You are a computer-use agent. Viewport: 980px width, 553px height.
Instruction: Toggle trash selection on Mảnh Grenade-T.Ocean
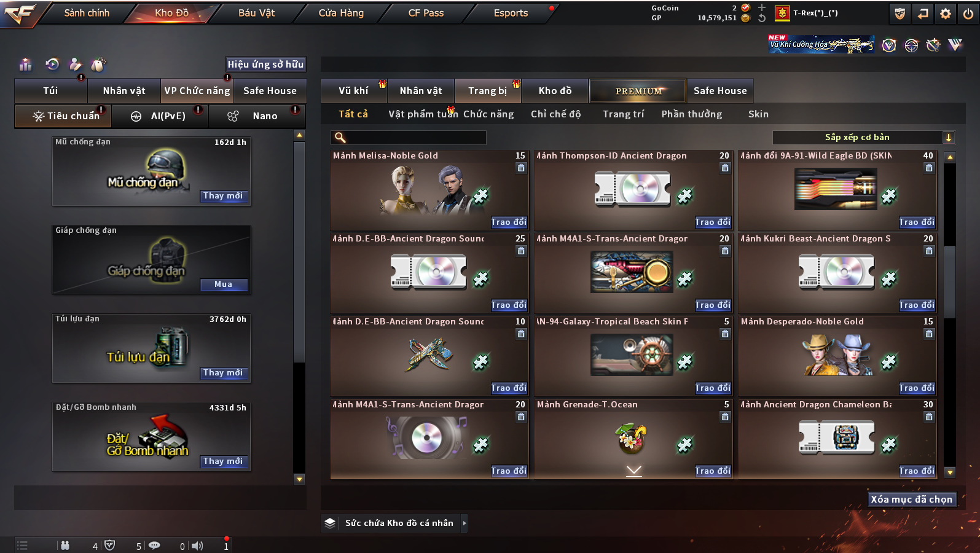(725, 417)
